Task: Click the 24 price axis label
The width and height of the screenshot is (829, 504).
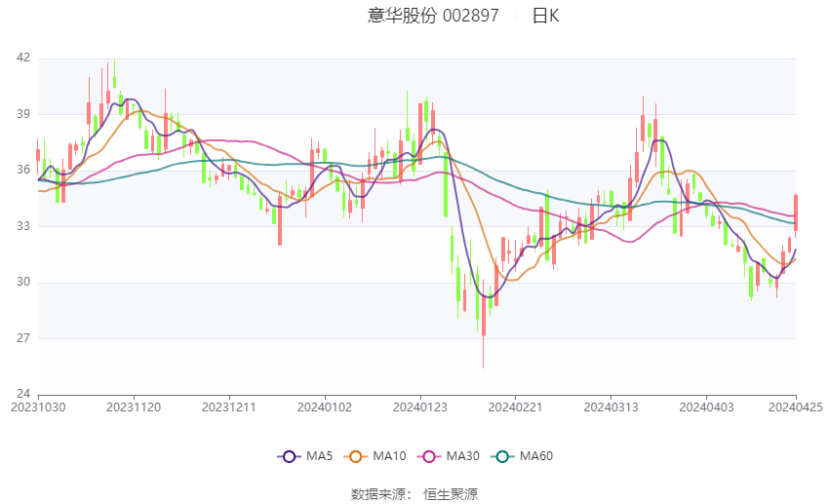Action: [x=23, y=394]
